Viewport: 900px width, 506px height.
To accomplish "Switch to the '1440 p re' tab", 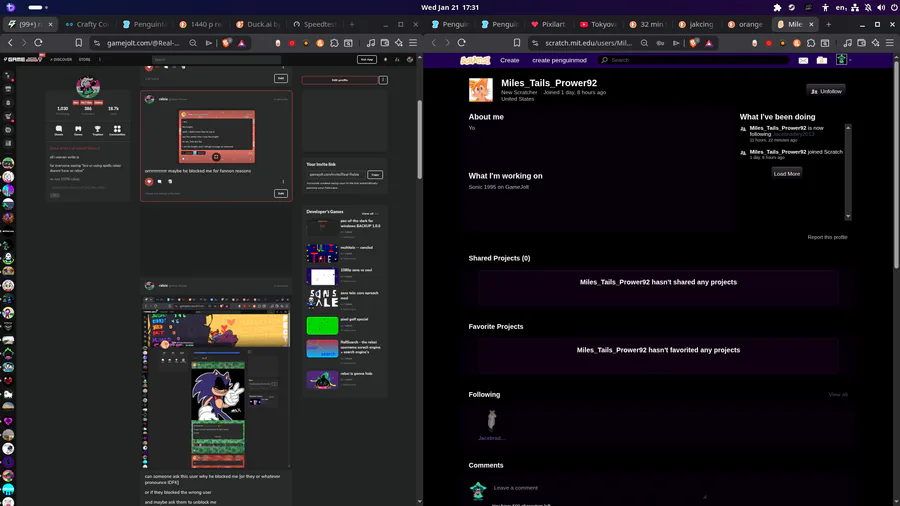I will coord(201,25).
